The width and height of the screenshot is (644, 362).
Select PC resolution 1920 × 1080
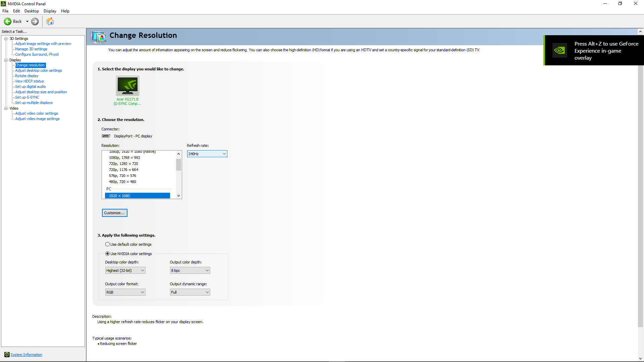(x=138, y=196)
